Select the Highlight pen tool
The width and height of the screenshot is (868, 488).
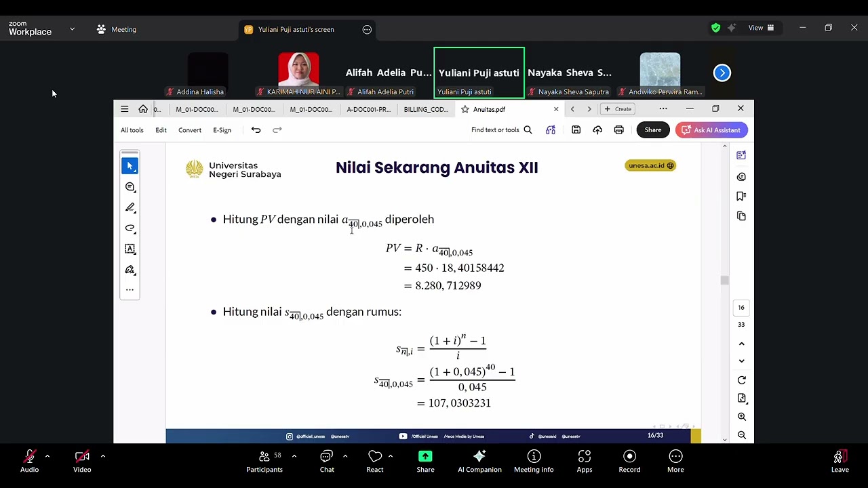(130, 207)
